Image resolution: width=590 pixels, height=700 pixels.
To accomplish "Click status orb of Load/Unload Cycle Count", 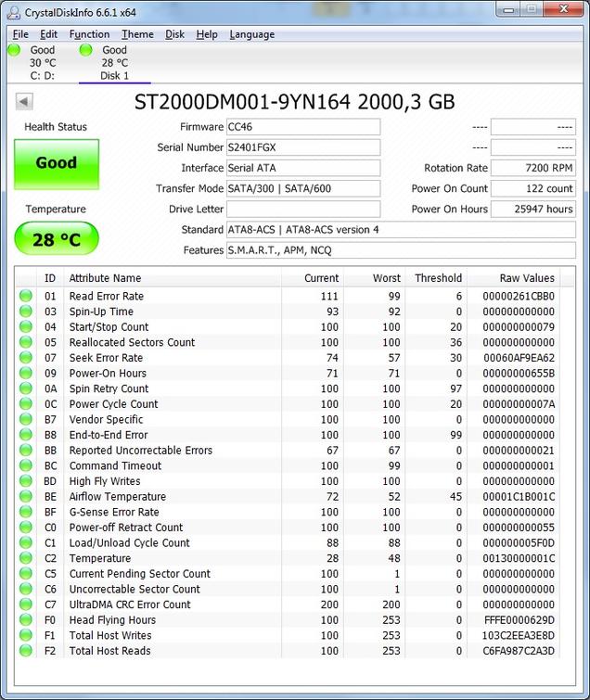I will [x=26, y=542].
